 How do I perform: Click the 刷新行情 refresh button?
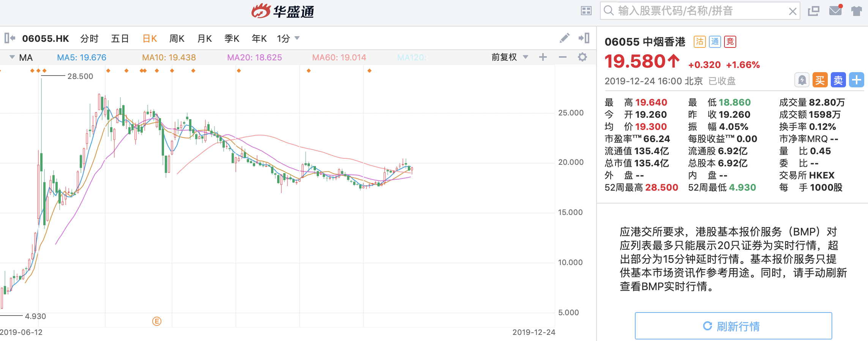click(x=733, y=326)
